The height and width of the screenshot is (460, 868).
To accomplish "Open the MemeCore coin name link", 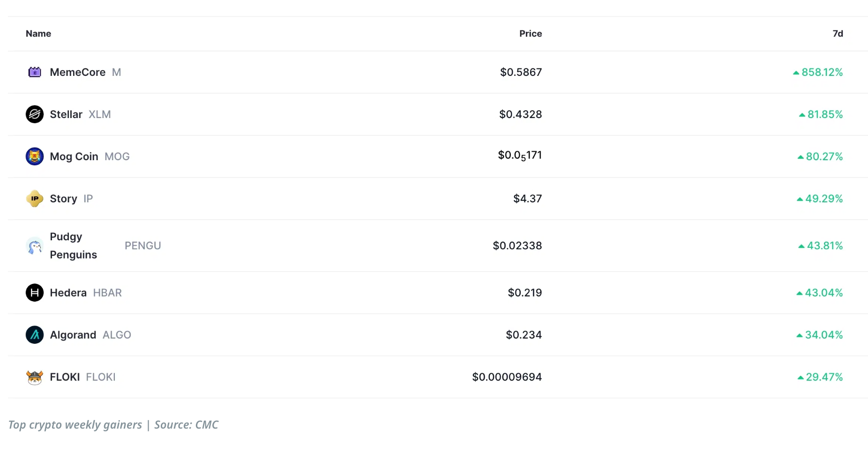I will [x=78, y=72].
